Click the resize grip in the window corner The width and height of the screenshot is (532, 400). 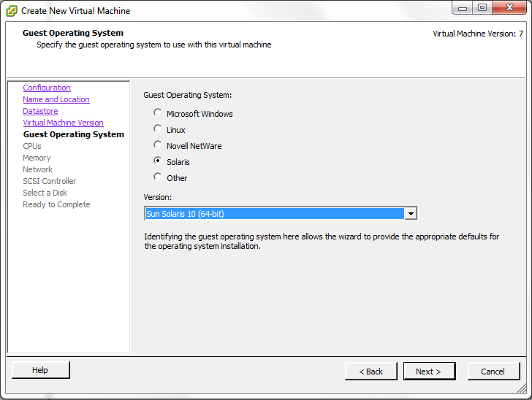522,388
